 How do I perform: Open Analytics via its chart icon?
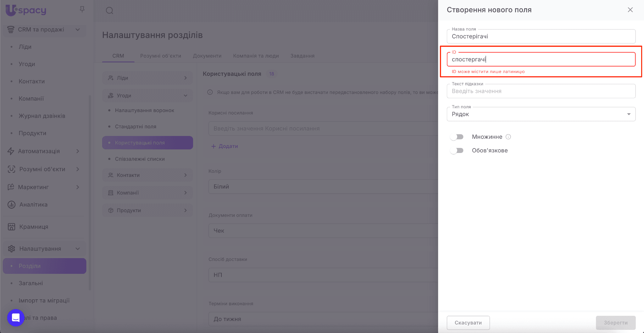pyautogui.click(x=11, y=205)
